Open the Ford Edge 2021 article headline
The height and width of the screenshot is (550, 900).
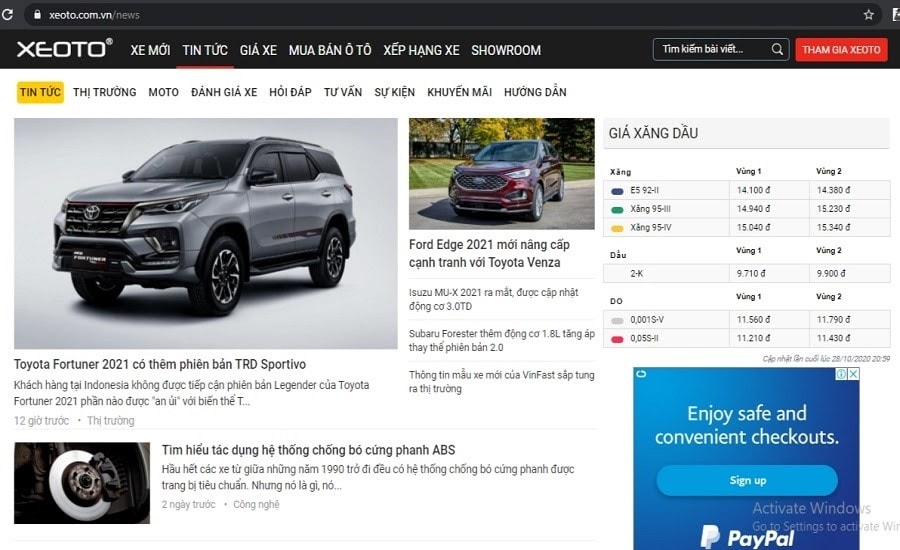489,253
